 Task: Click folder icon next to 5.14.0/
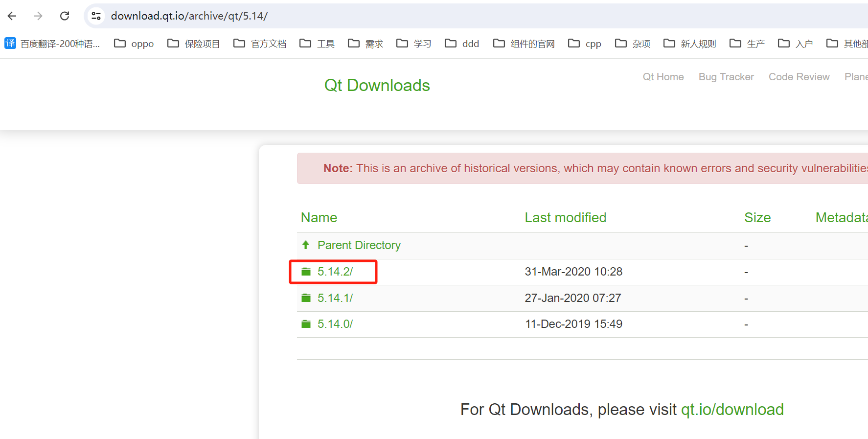tap(306, 324)
